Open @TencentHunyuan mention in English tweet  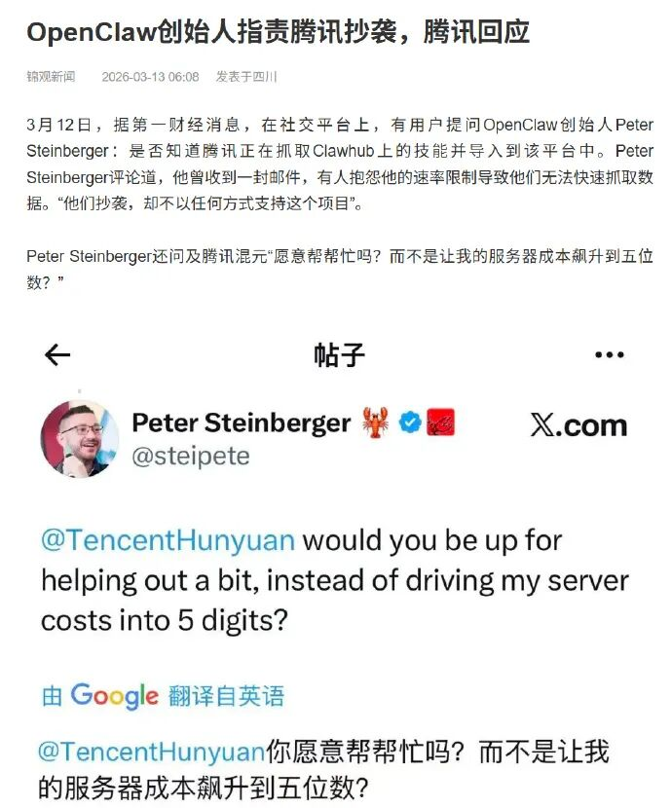click(168, 540)
